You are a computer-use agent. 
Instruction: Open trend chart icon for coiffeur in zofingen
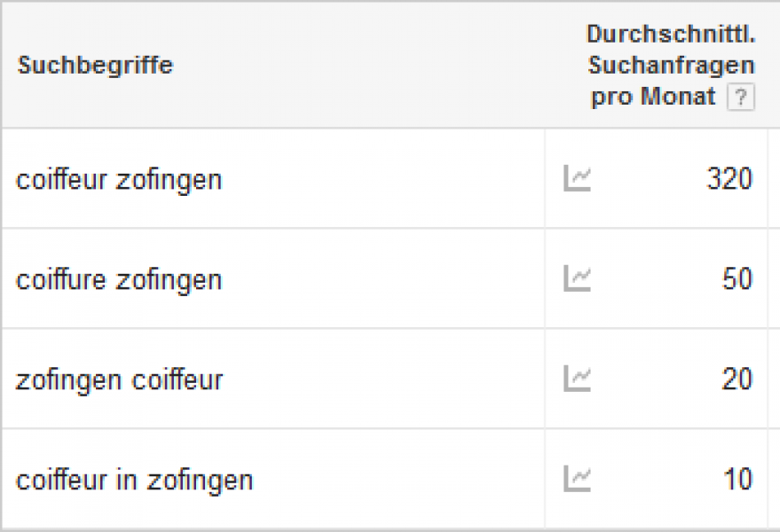point(577,480)
